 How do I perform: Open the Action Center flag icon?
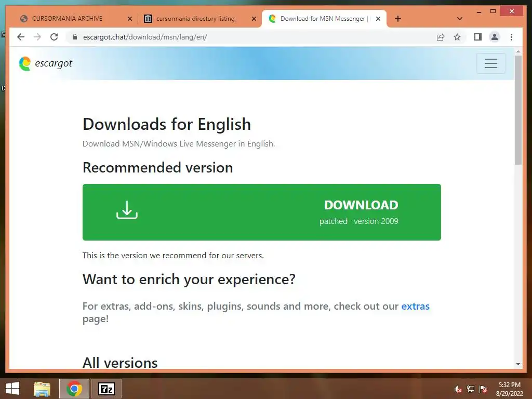click(483, 389)
